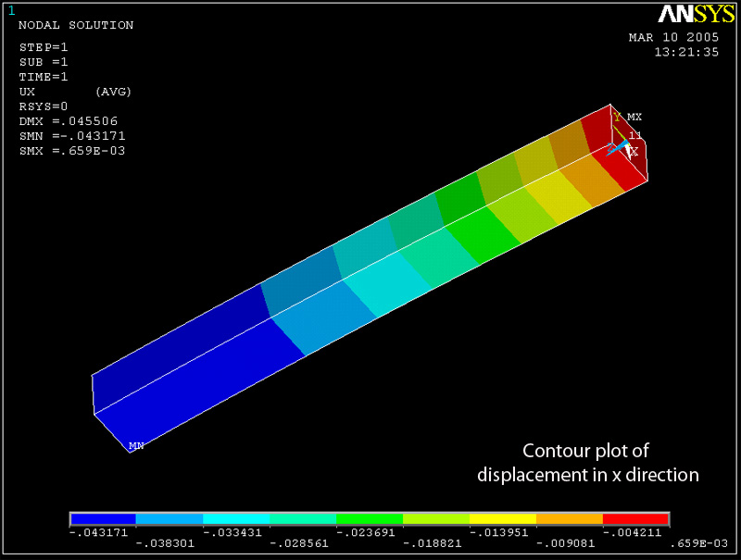Click legend value -.028561

click(298, 543)
